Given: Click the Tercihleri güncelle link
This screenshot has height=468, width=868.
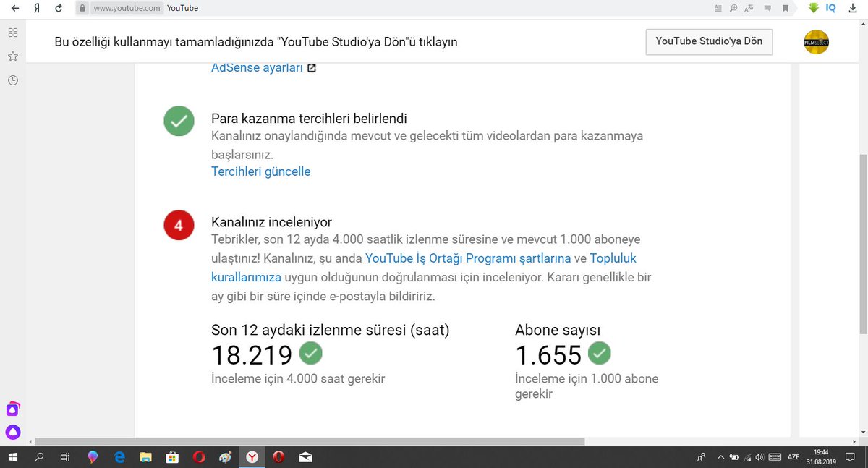Looking at the screenshot, I should point(260,171).
